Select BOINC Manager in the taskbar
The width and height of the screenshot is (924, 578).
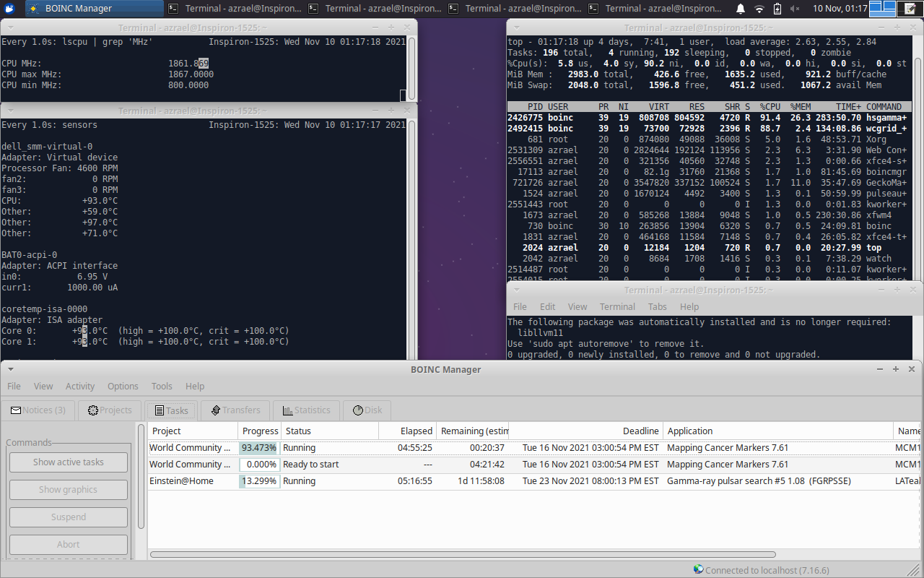95,9
